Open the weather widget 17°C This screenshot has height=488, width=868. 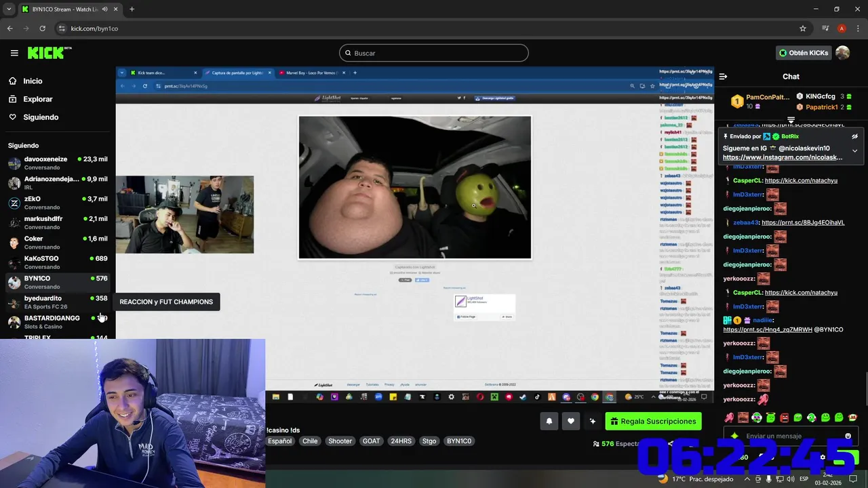(x=696, y=479)
